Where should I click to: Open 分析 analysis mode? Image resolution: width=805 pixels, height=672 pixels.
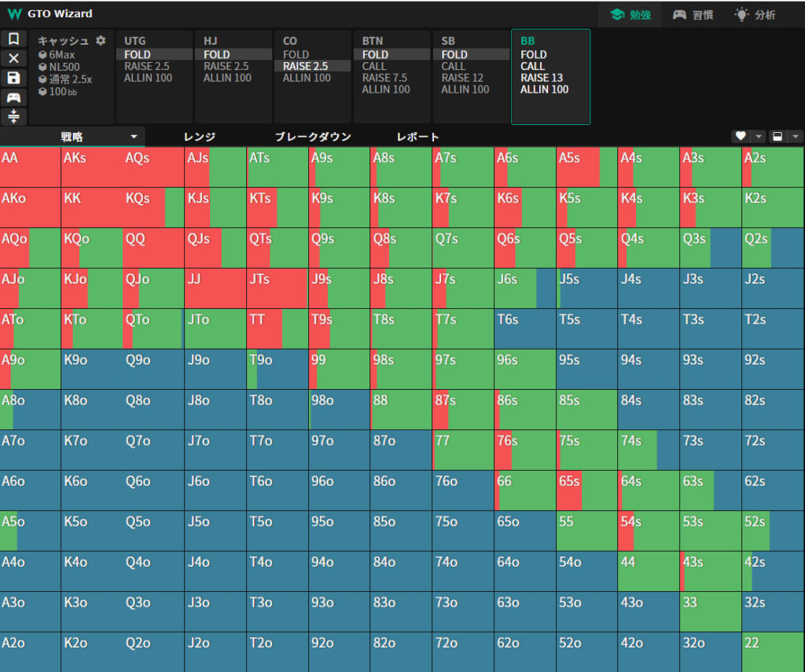(x=755, y=14)
